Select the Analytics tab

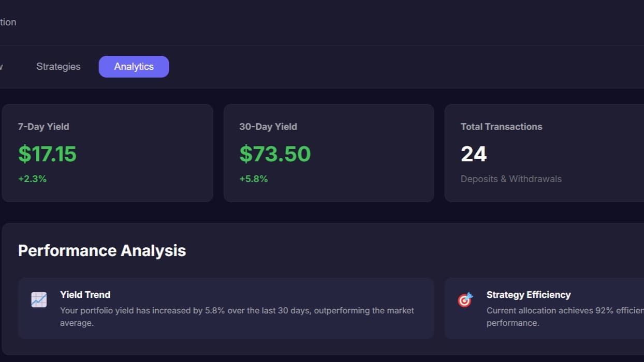[134, 67]
